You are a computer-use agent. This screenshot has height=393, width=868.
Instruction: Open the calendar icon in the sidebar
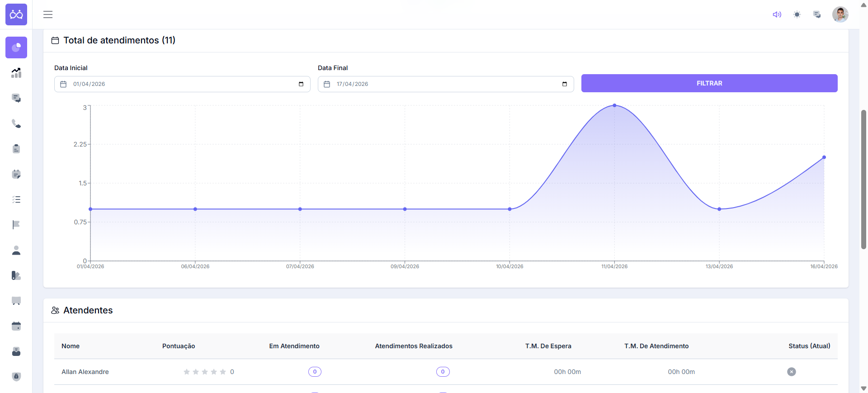pos(16,326)
